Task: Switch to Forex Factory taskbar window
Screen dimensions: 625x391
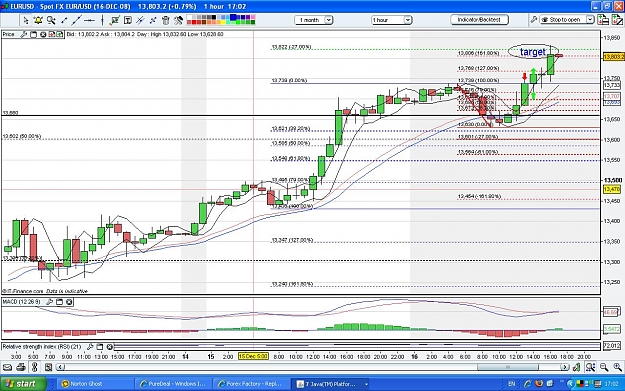Action: point(251,384)
